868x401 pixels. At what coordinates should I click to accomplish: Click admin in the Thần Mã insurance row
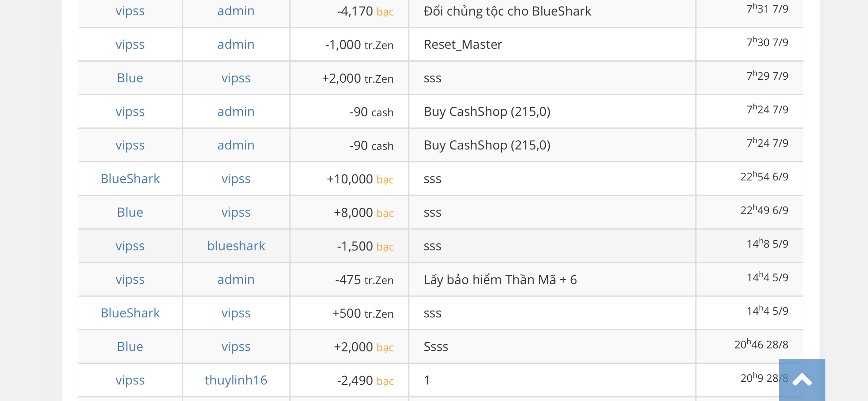point(236,279)
